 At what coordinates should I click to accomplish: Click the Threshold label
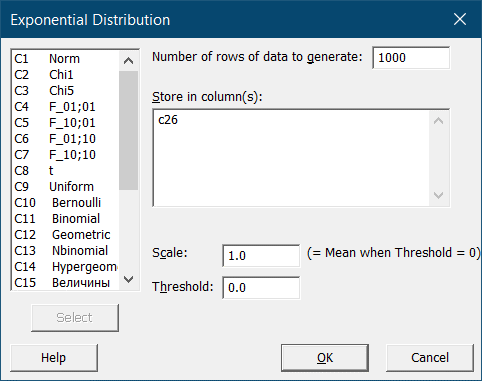tap(183, 287)
